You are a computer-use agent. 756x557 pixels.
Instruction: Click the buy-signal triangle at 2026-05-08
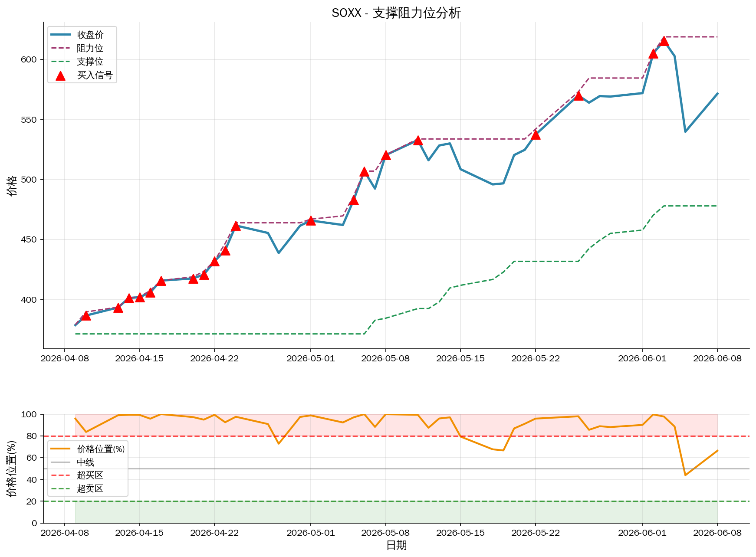click(x=386, y=155)
